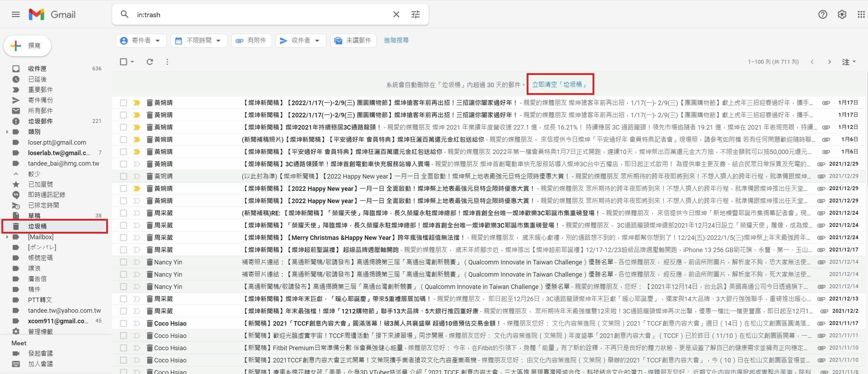Open the 不限時間 date filter dropdown
The image size is (868, 374).
199,41
